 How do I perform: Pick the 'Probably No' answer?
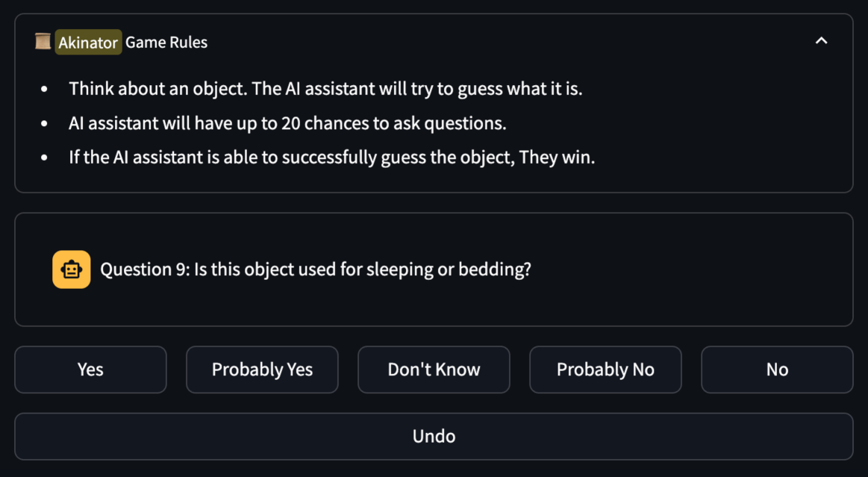(605, 370)
